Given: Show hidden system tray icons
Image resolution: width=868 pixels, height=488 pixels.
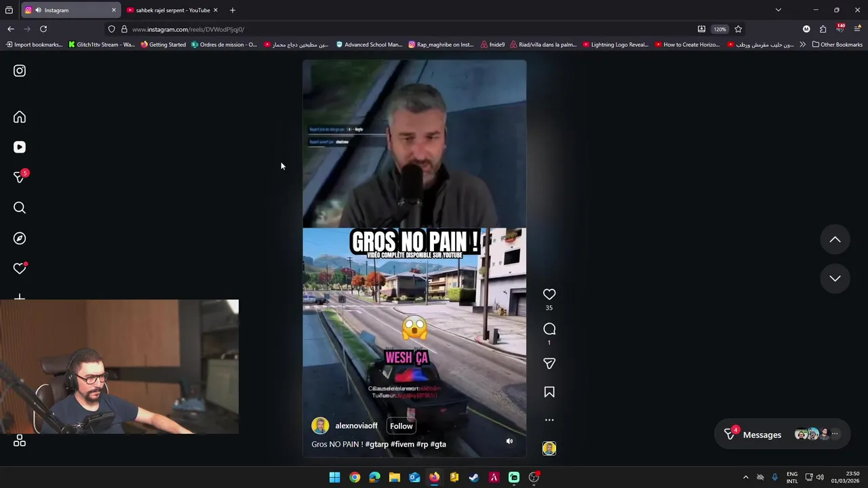Looking at the screenshot, I should click(746, 477).
